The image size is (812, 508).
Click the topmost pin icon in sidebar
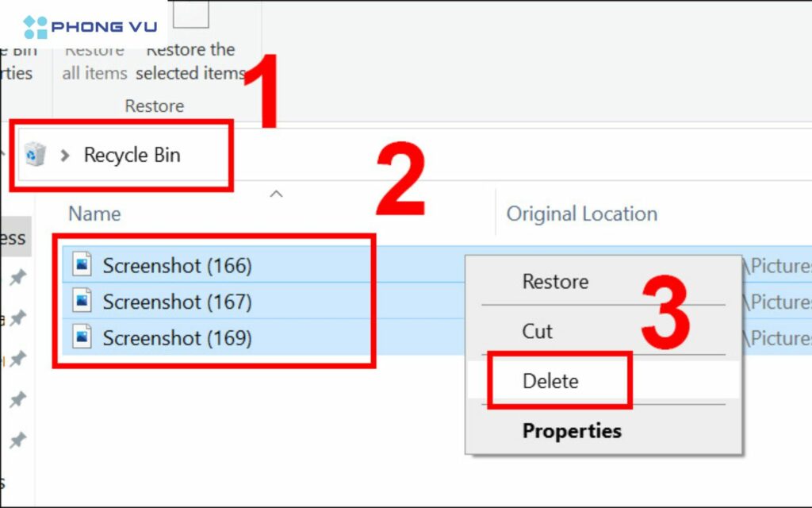(17, 277)
